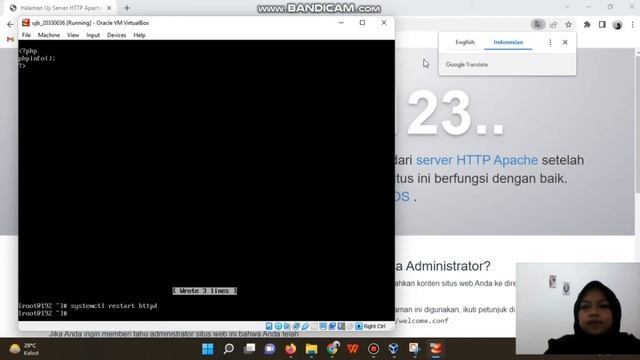Switch to running VM taskbar icon

[x=436, y=349]
